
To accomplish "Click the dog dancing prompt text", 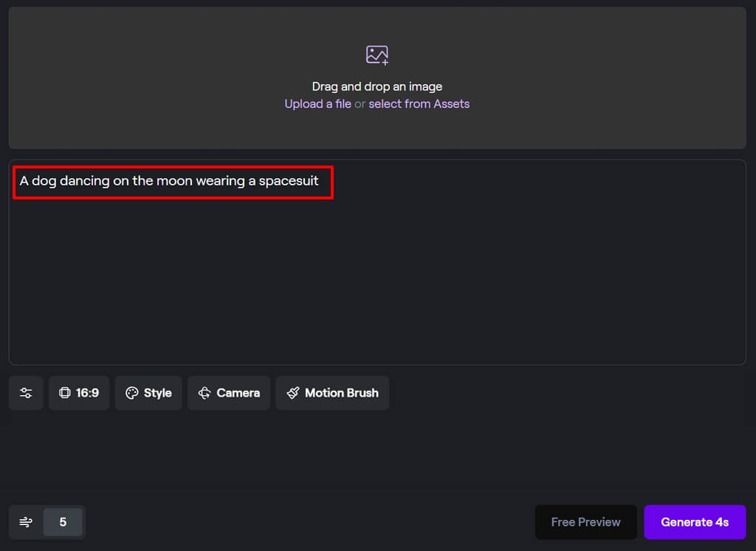I will (x=169, y=181).
